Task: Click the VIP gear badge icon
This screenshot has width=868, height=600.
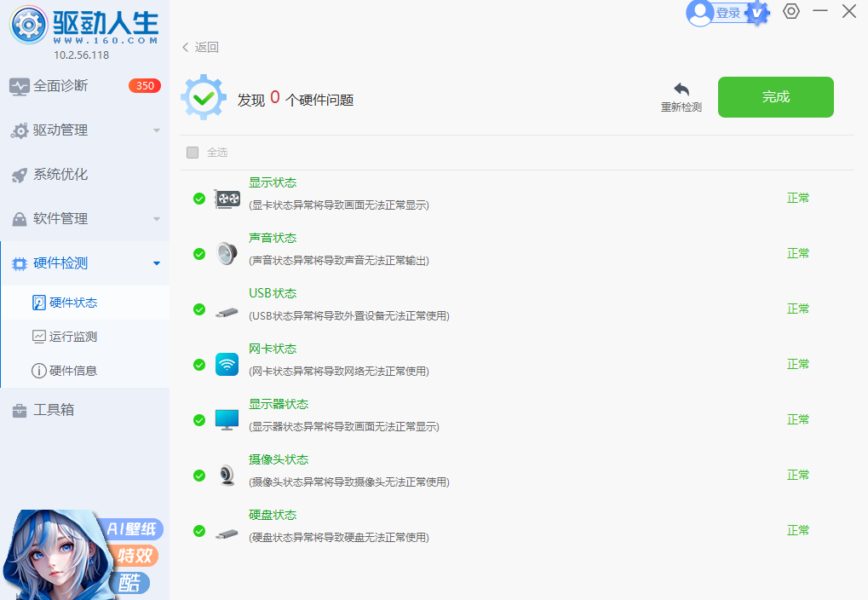Action: [x=756, y=13]
